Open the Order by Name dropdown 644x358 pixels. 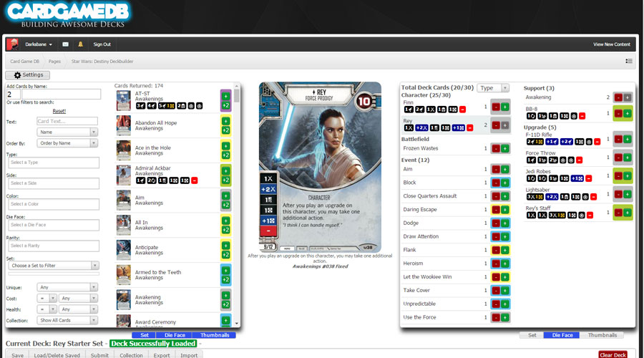click(x=68, y=143)
